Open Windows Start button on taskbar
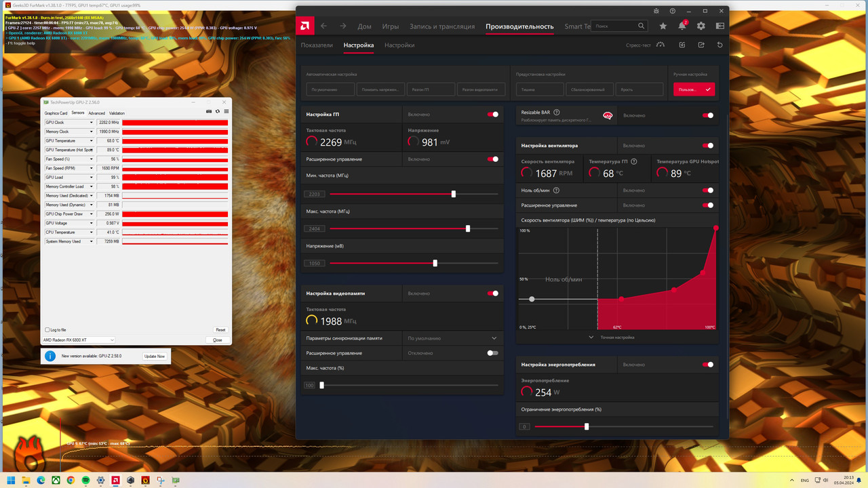 coord(11,480)
